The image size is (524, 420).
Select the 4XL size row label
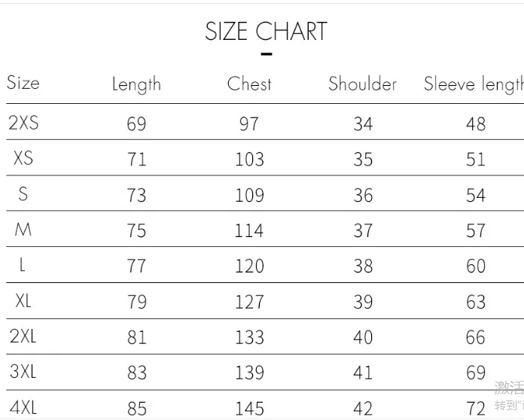[23, 408]
